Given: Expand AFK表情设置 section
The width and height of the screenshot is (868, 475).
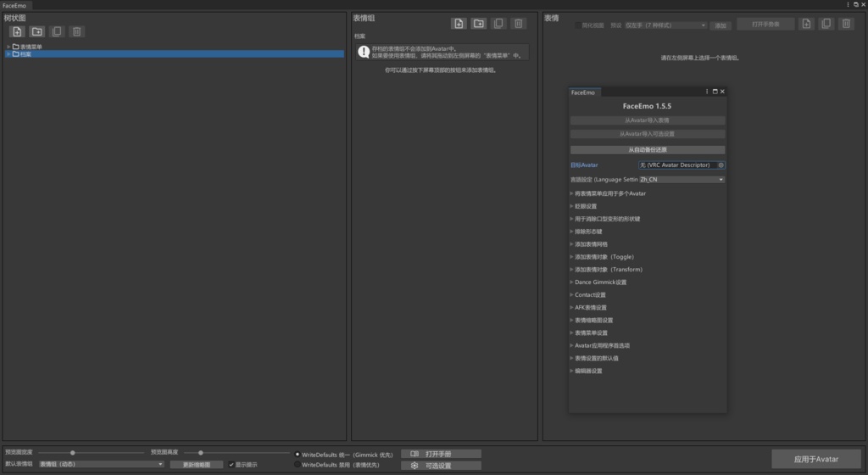Looking at the screenshot, I should point(571,308).
